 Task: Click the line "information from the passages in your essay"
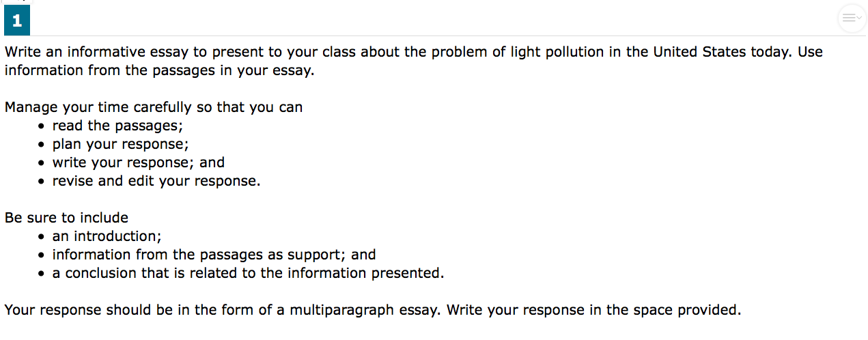pyautogui.click(x=159, y=70)
